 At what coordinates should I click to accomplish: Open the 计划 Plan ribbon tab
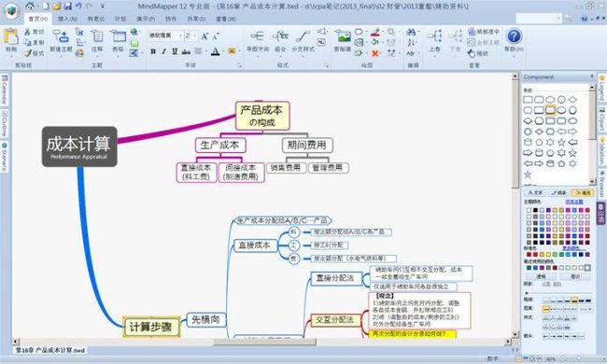120,19
